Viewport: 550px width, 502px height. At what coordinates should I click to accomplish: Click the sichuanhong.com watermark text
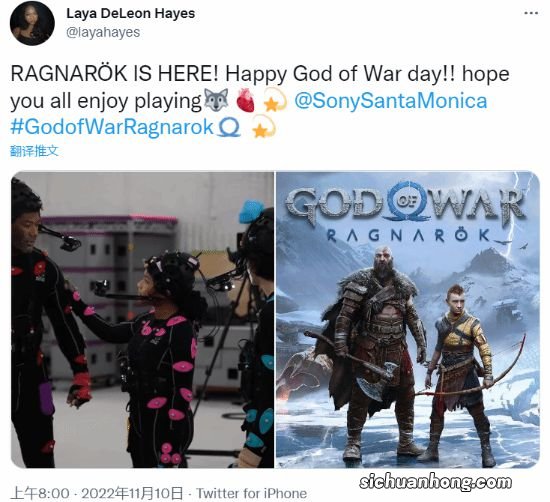click(x=435, y=482)
